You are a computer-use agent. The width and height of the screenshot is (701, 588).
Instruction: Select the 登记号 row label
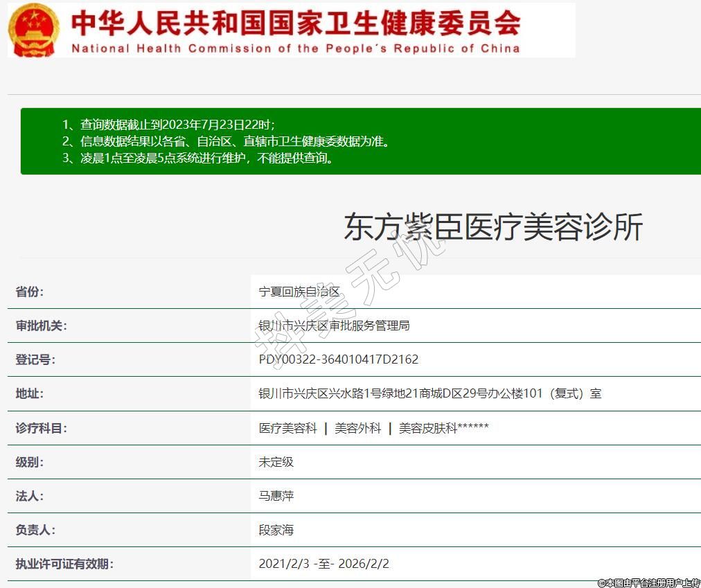coord(35,359)
